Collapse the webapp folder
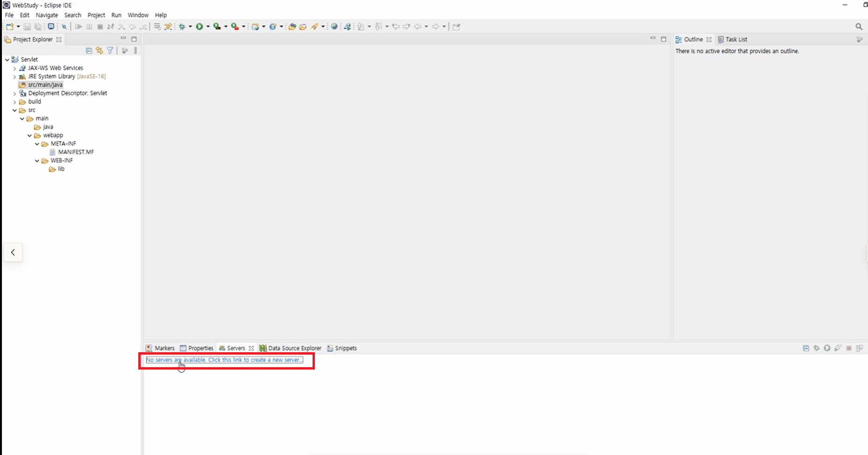The height and width of the screenshot is (455, 868). (29, 135)
